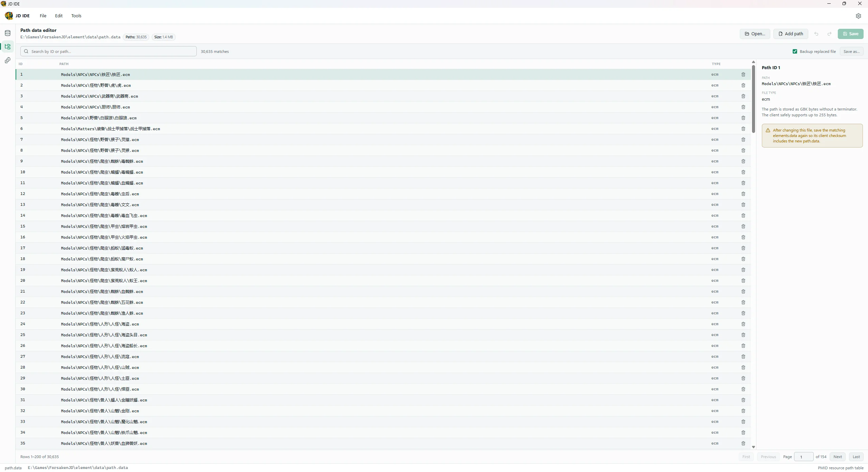Delete path row 1 with trash icon
Viewport: 868px width, 472px height.
coord(743,75)
